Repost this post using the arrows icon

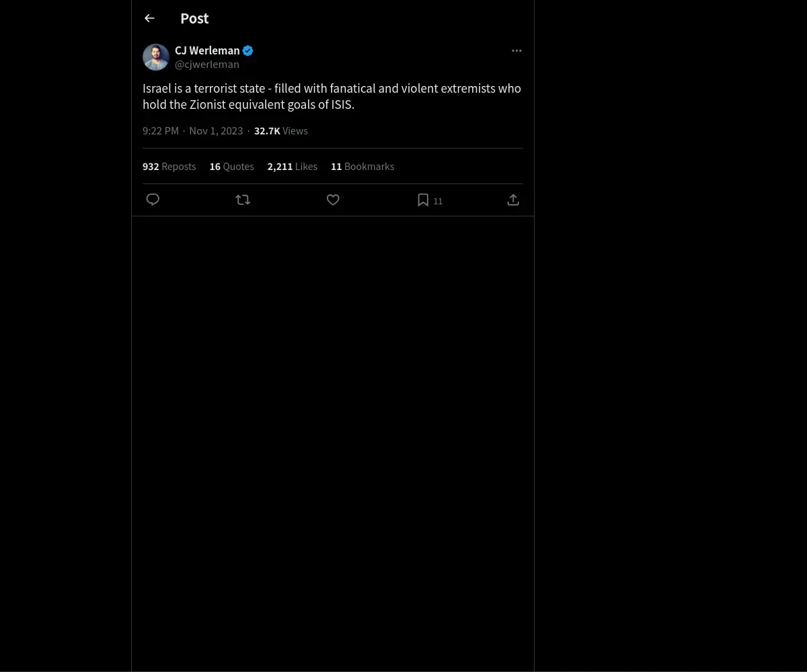tap(243, 200)
